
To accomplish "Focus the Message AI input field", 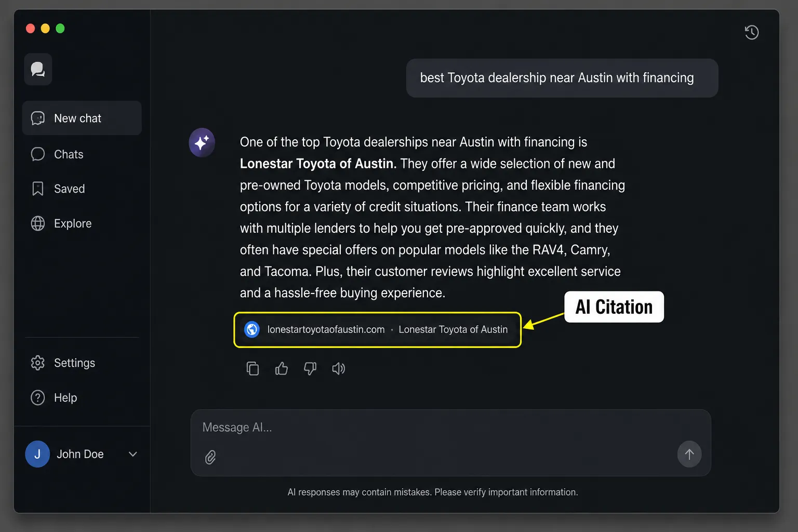I will coord(450,443).
